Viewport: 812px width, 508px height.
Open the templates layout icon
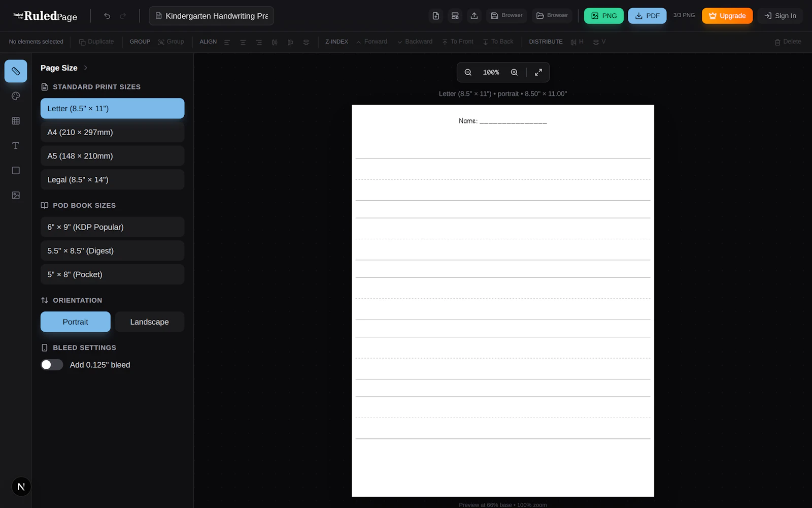[x=455, y=16]
